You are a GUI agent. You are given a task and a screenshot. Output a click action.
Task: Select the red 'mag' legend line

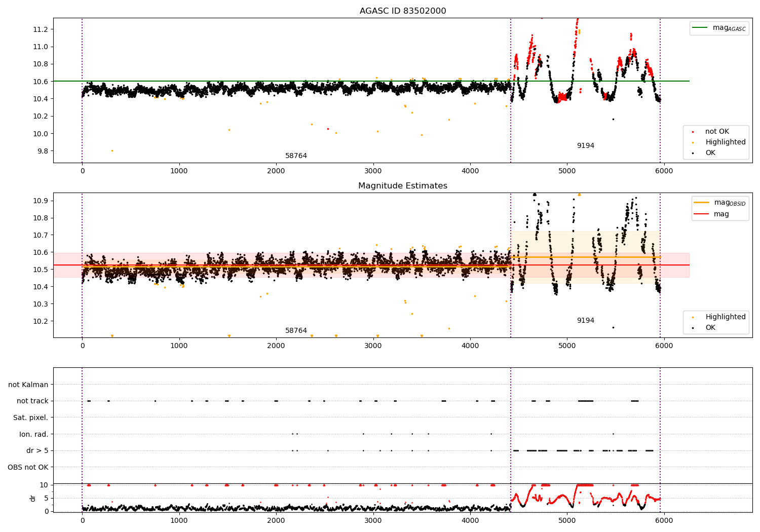coord(702,214)
